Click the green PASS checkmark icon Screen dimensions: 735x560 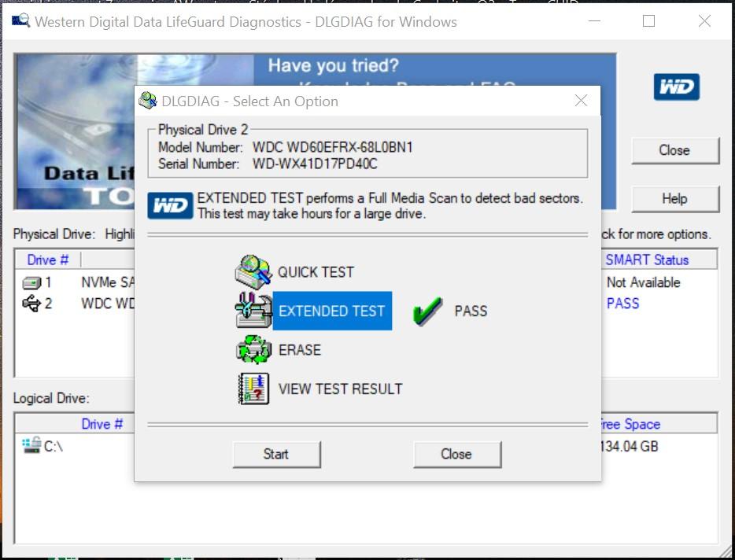coord(427,311)
